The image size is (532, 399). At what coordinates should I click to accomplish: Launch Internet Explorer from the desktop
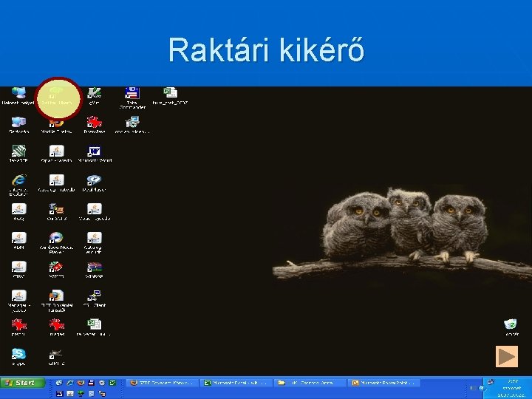(x=18, y=185)
